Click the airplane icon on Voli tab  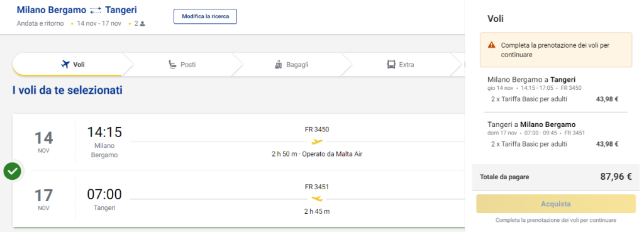pos(65,65)
